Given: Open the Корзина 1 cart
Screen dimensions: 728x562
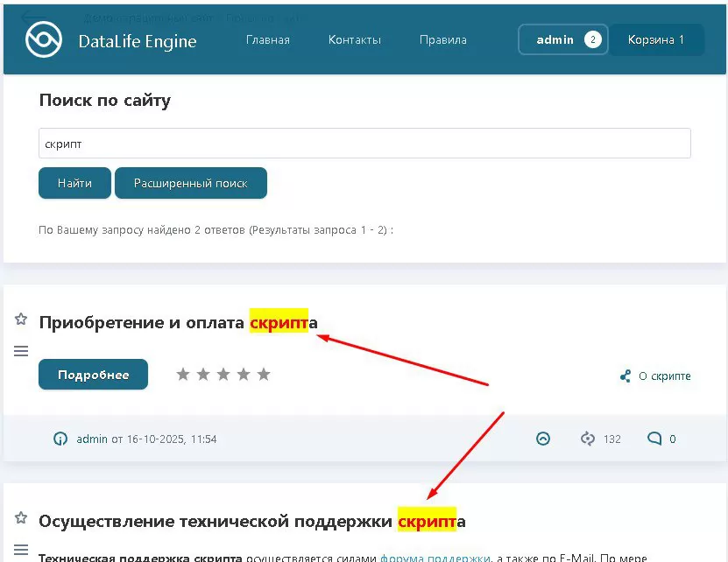Looking at the screenshot, I should pyautogui.click(x=656, y=40).
